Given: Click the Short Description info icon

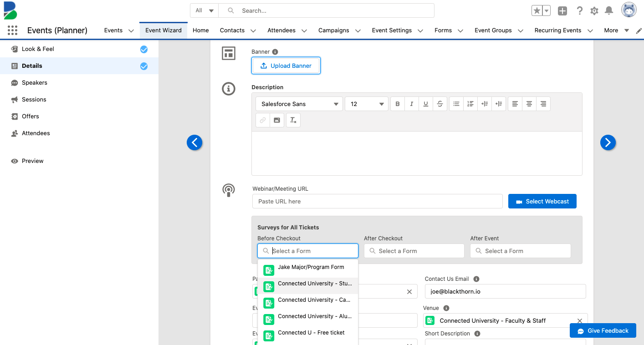Looking at the screenshot, I should point(477,334).
